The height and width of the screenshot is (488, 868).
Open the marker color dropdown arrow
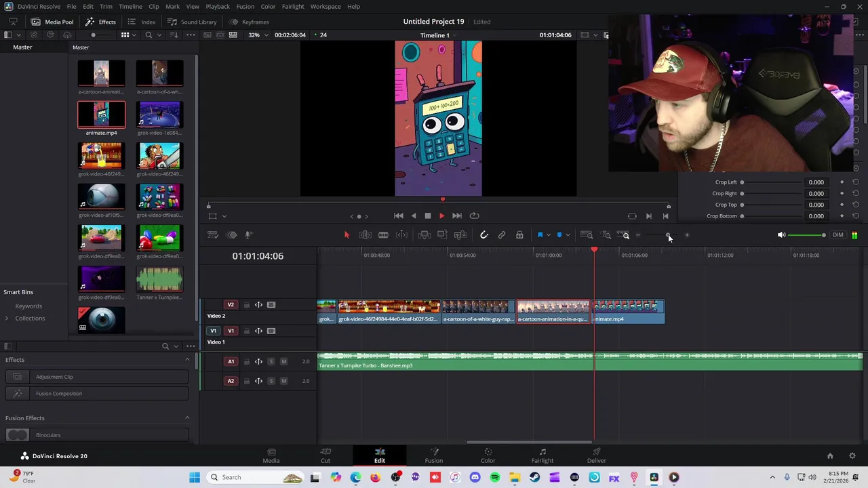tap(568, 235)
